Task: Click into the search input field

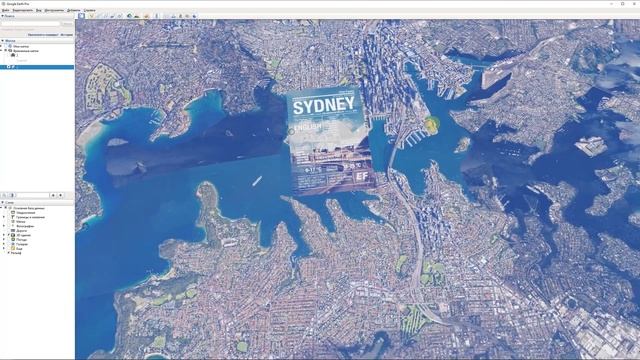Action: click(x=31, y=24)
